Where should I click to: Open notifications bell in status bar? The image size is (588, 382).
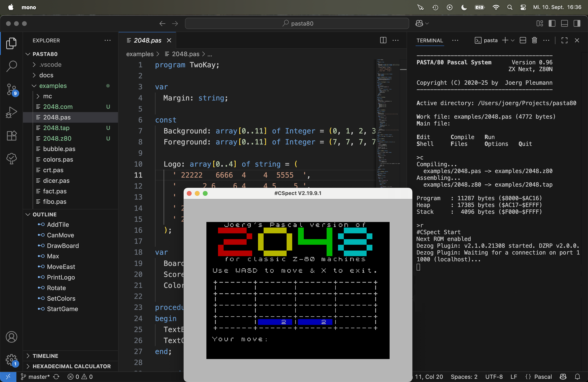pos(577,377)
